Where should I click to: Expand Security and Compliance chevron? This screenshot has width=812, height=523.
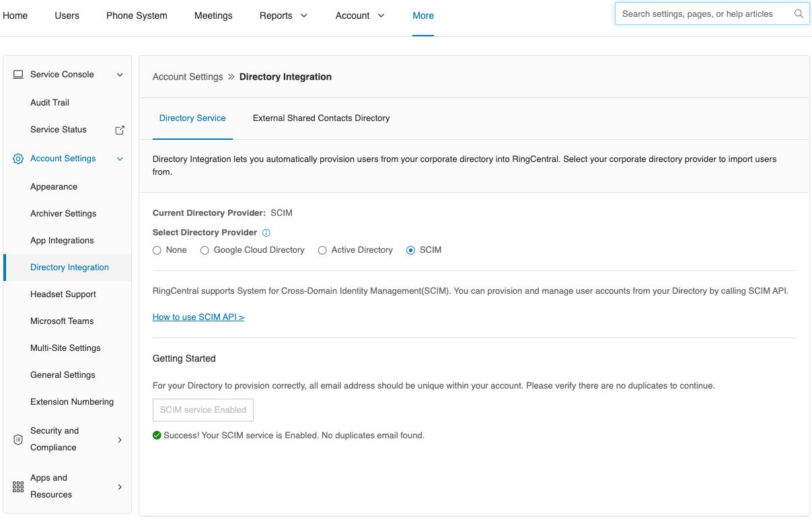tap(120, 440)
